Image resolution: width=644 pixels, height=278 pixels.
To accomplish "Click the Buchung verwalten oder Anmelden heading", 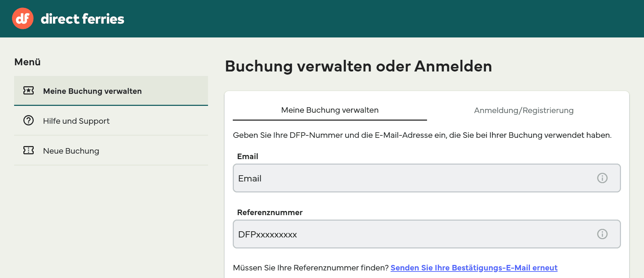I will pyautogui.click(x=358, y=66).
